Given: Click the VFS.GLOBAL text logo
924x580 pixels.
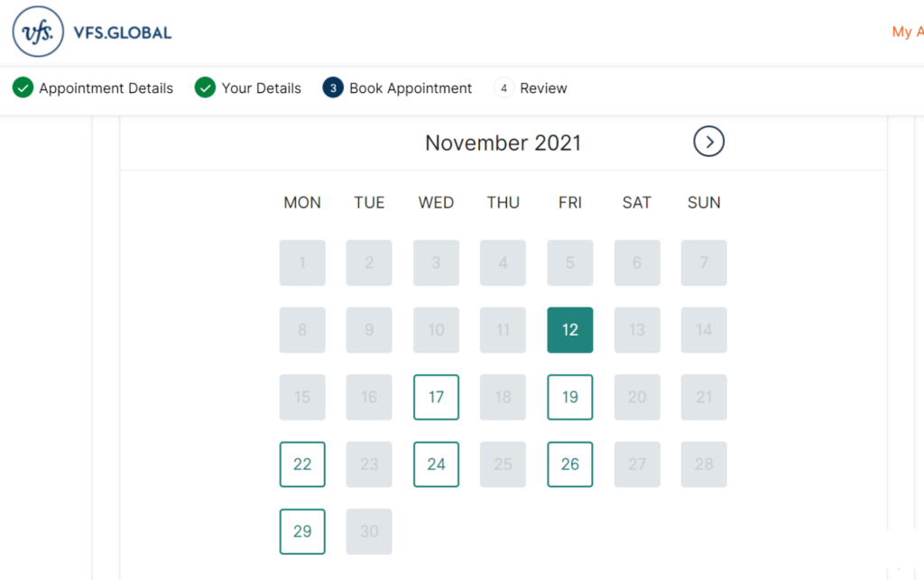Looking at the screenshot, I should coord(123,32).
